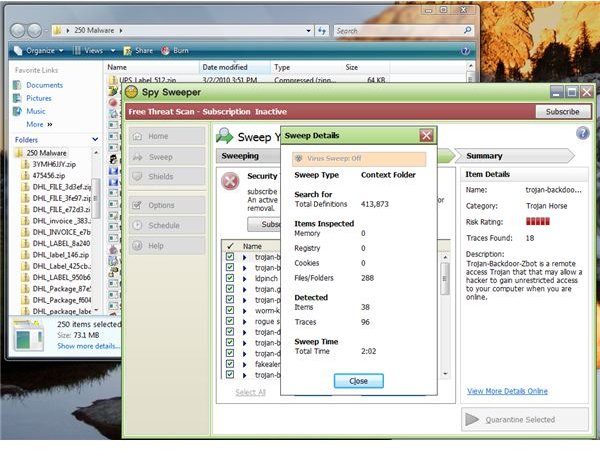Expand the worm-k threat row arrow
600x450 pixels.
click(x=245, y=311)
